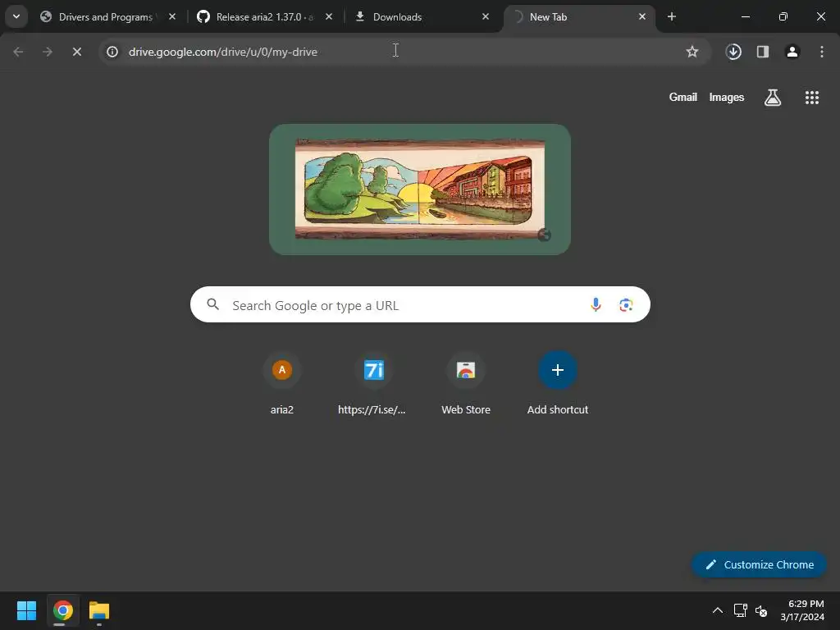Close the Drivers and Programs tab
The height and width of the screenshot is (630, 840).
coord(172,16)
